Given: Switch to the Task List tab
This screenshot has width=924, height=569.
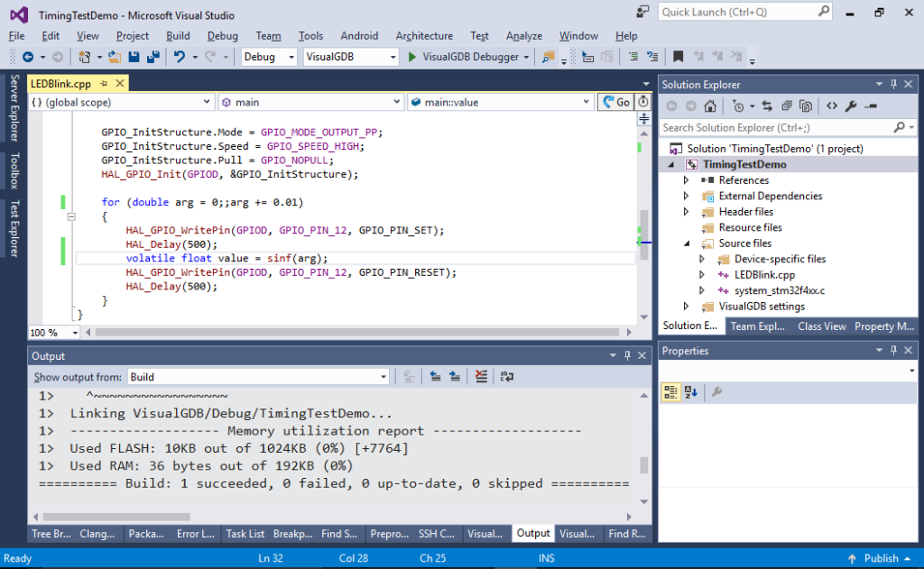Looking at the screenshot, I should [x=245, y=534].
